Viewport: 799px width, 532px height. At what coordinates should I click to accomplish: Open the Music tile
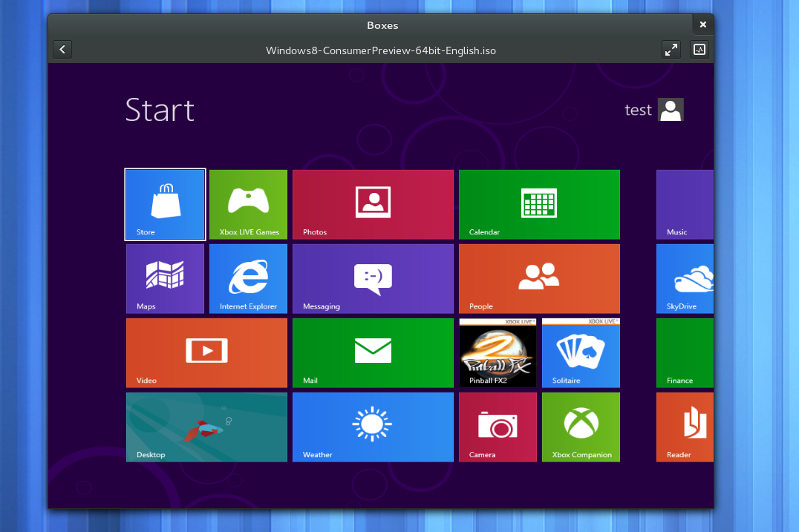pyautogui.click(x=685, y=204)
